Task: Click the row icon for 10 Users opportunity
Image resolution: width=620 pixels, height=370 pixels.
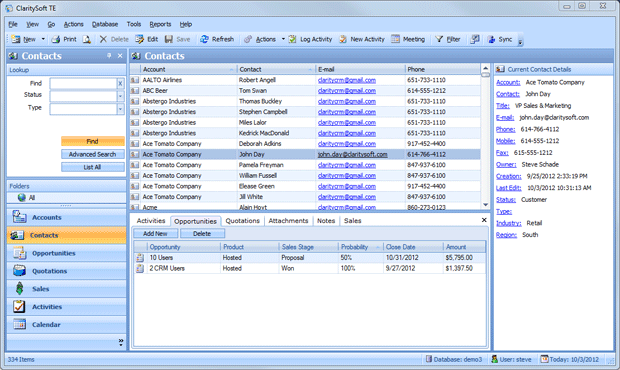Action: point(140,258)
